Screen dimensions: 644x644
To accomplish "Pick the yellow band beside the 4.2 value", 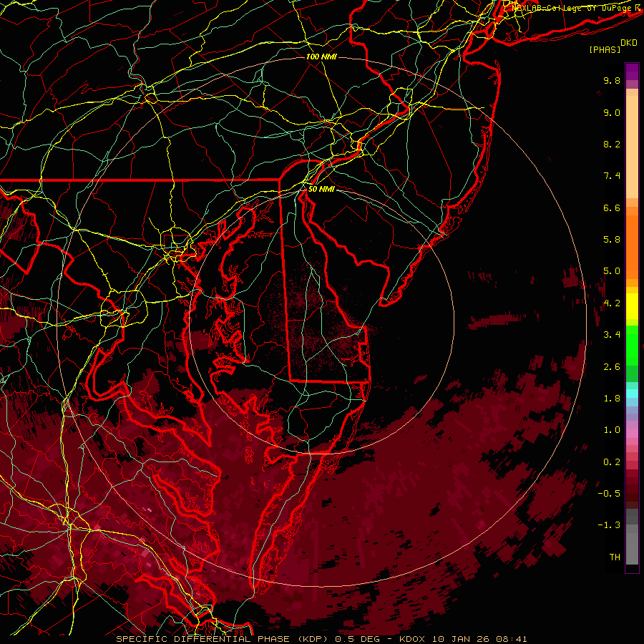I will [x=632, y=306].
